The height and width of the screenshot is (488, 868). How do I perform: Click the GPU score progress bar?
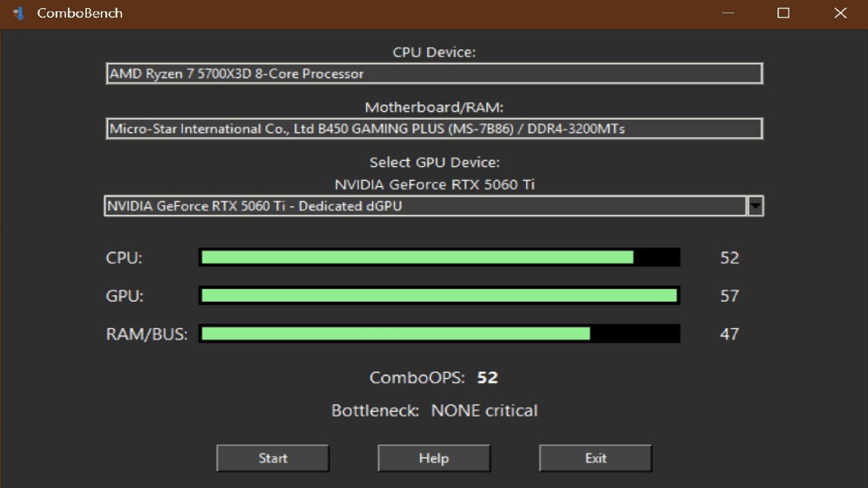440,296
